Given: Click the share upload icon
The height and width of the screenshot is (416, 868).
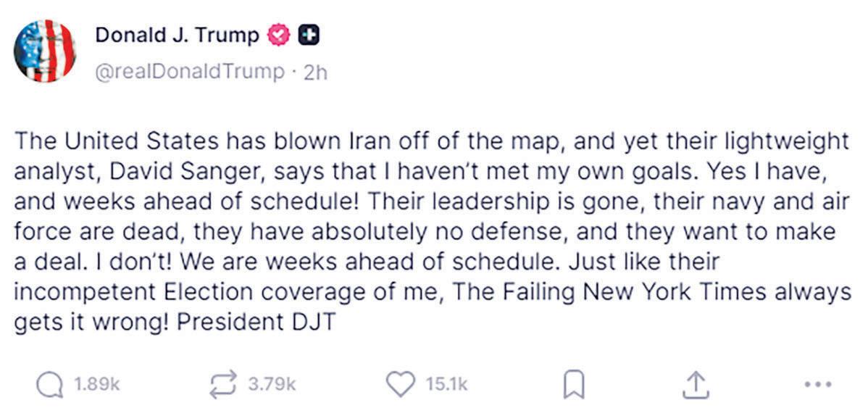Looking at the screenshot, I should 693,384.
